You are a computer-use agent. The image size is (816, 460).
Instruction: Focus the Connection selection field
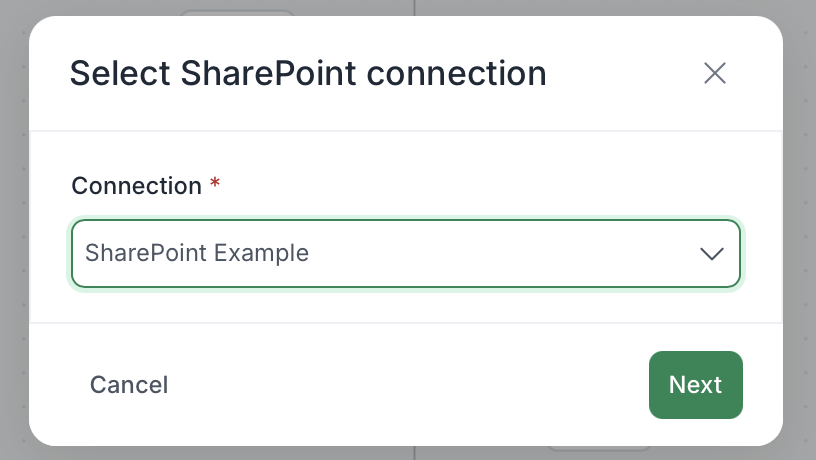pos(405,254)
